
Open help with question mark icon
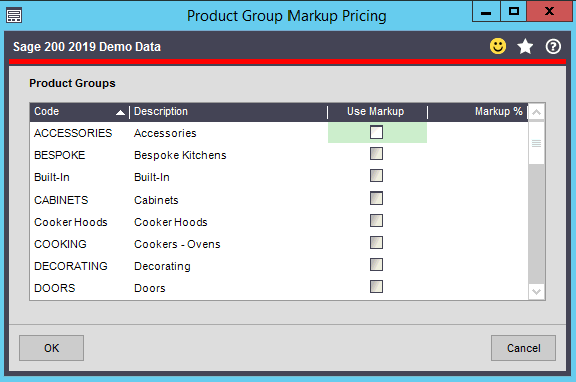(553, 47)
